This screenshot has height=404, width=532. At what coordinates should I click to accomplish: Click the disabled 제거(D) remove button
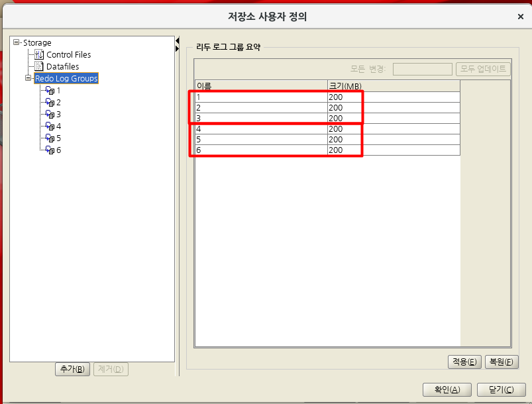(111, 369)
